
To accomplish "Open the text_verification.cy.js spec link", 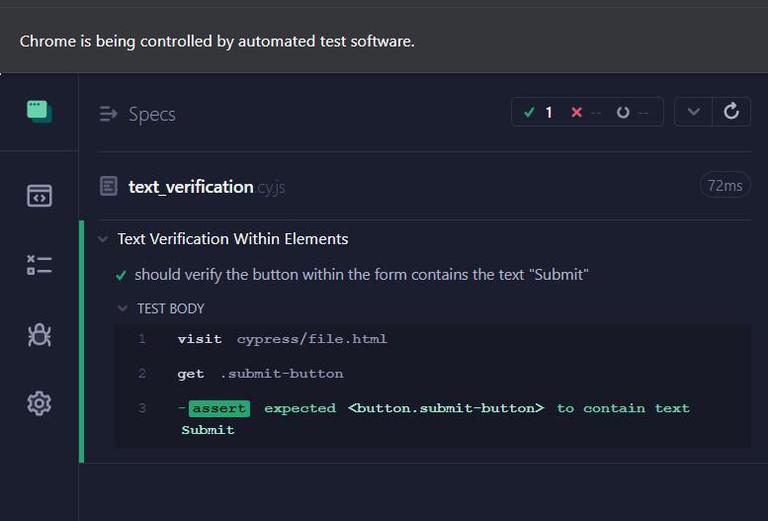I will (x=191, y=186).
